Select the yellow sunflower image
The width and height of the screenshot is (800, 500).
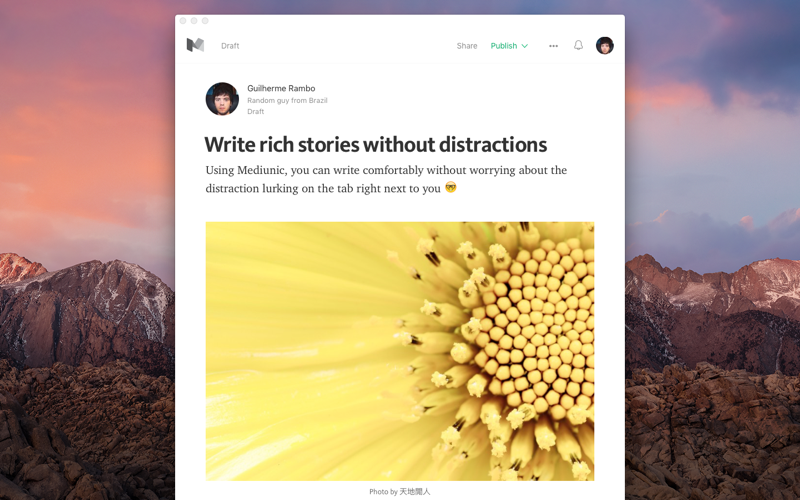tap(400, 351)
